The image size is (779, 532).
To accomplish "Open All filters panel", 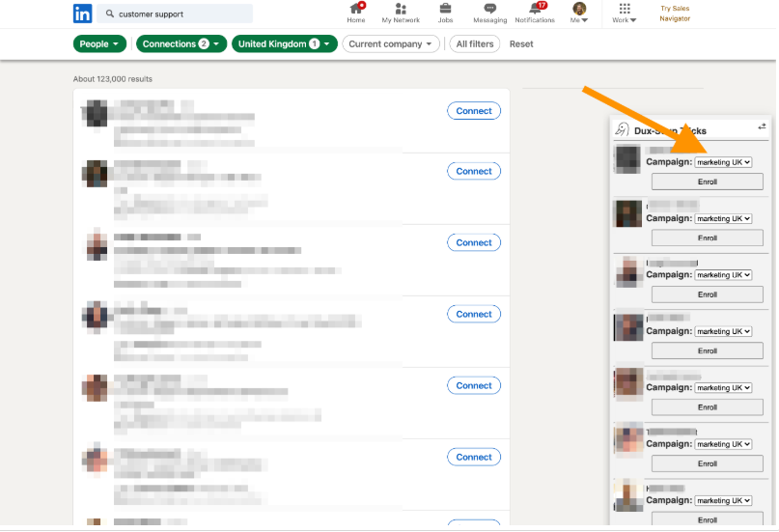I will tap(475, 43).
